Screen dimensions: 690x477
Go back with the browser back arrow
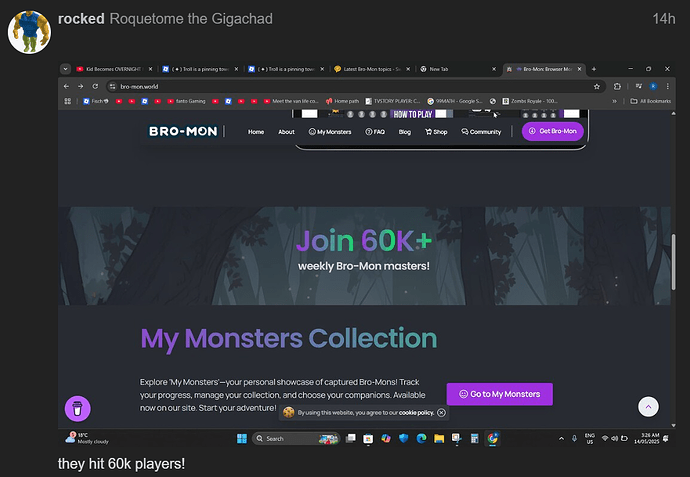(x=66, y=87)
